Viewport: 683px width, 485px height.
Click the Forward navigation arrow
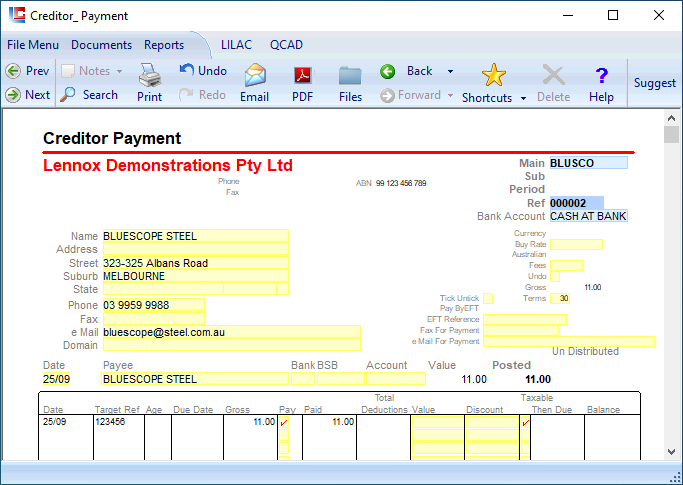click(410, 95)
